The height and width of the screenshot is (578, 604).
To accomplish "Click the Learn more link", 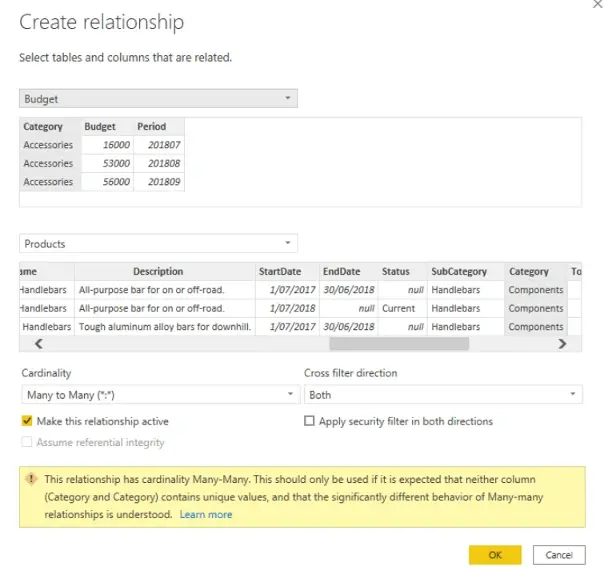I will [206, 515].
